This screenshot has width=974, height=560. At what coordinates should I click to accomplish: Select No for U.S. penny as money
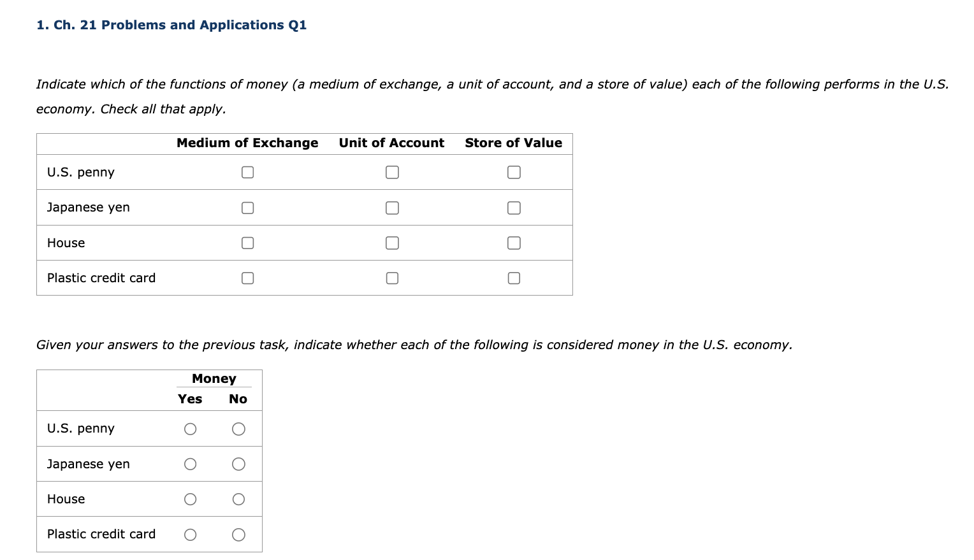pos(238,429)
